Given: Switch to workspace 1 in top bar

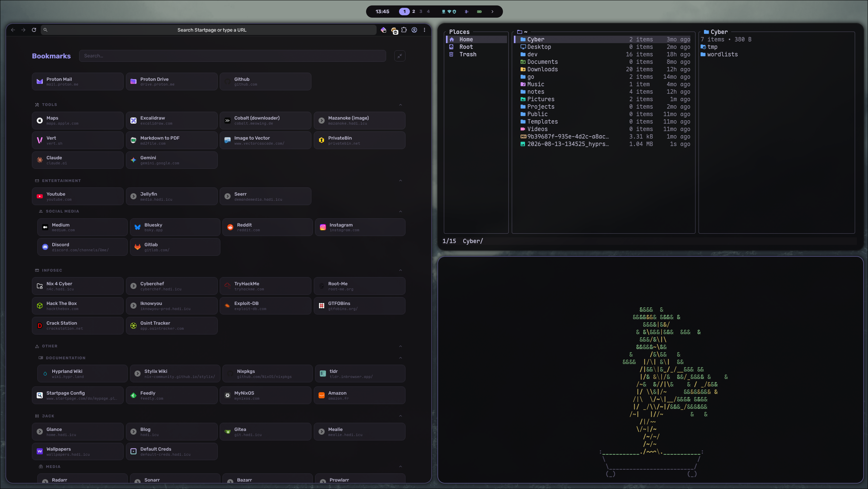Looking at the screenshot, I should [404, 12].
